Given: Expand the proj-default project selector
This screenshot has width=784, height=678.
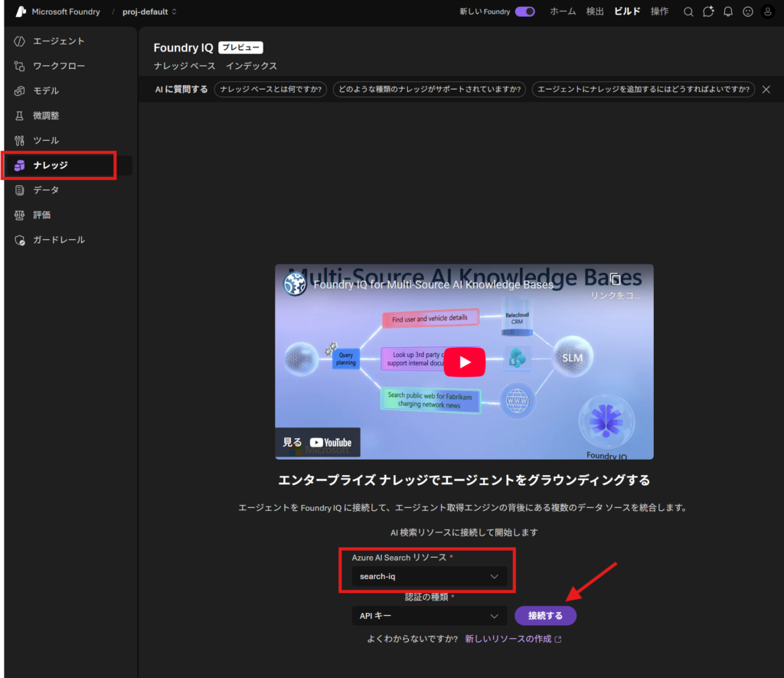Looking at the screenshot, I should click(149, 11).
